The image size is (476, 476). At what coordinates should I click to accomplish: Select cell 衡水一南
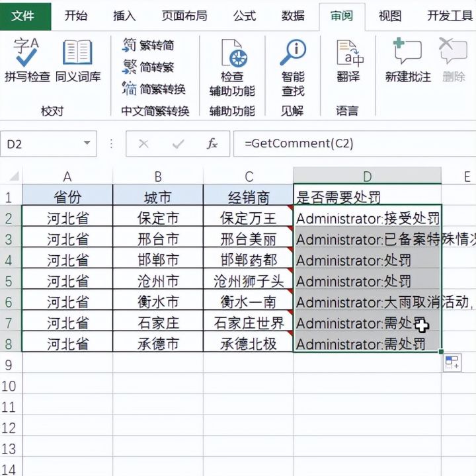click(x=249, y=299)
